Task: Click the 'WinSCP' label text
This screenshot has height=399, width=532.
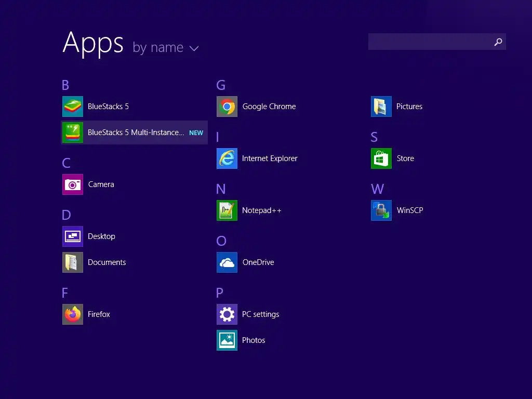Action: coord(410,210)
